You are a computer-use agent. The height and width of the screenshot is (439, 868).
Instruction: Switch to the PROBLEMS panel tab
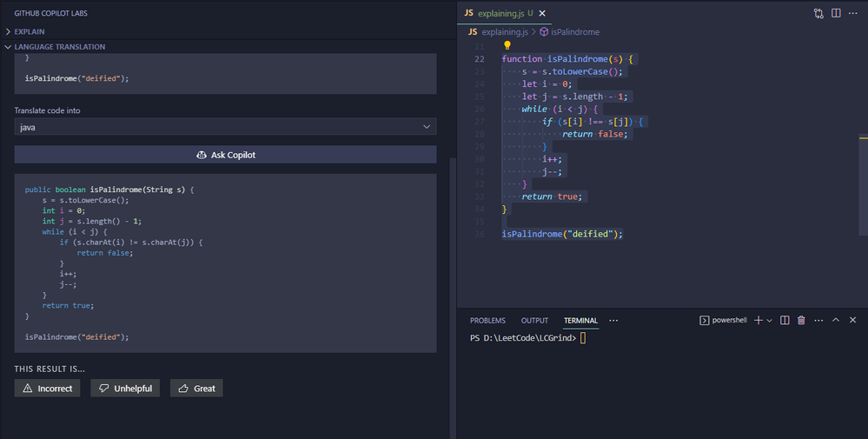click(487, 321)
